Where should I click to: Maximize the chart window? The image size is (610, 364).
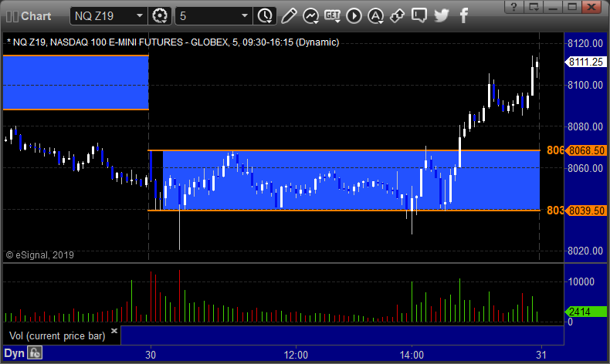[x=572, y=7]
